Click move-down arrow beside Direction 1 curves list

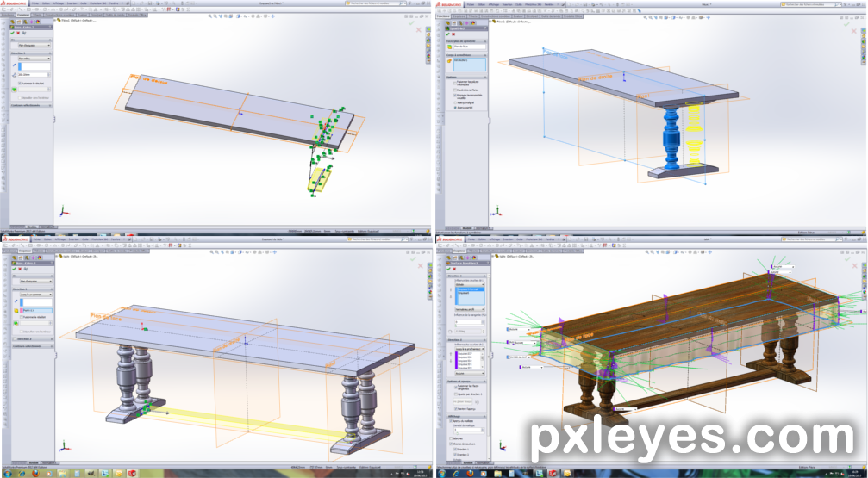(451, 296)
